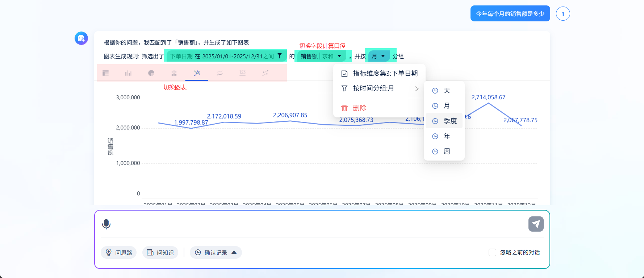Click the 问思路 button
Screen dimensions: 644x278
[118, 253]
